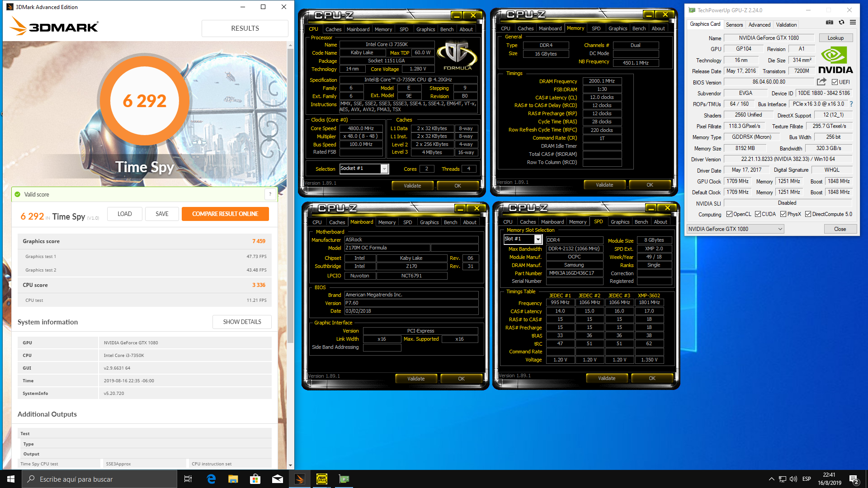Open Mail app from taskbar
Image resolution: width=868 pixels, height=488 pixels.
tap(277, 479)
